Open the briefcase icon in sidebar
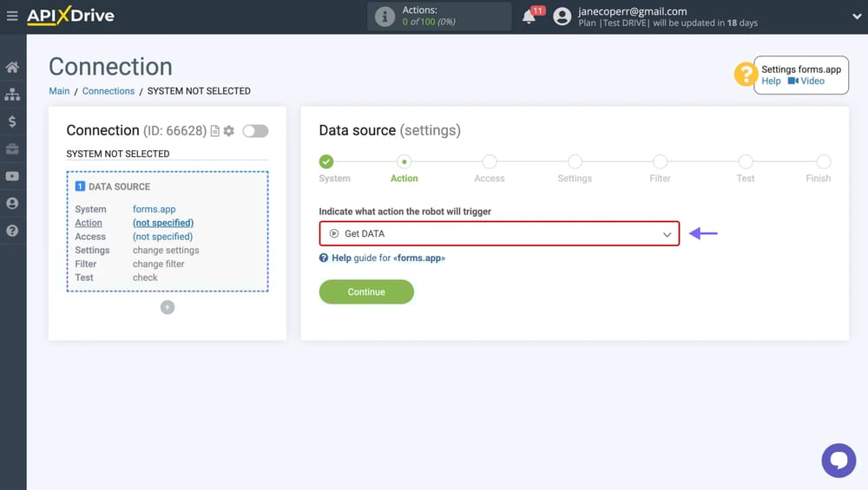Viewport: 868px width, 490px height. click(12, 149)
